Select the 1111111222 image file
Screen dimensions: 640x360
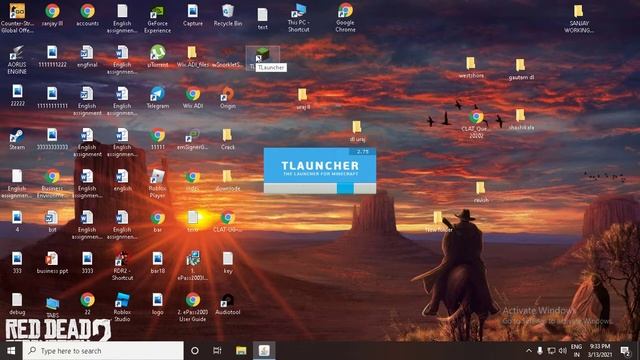[x=52, y=56]
